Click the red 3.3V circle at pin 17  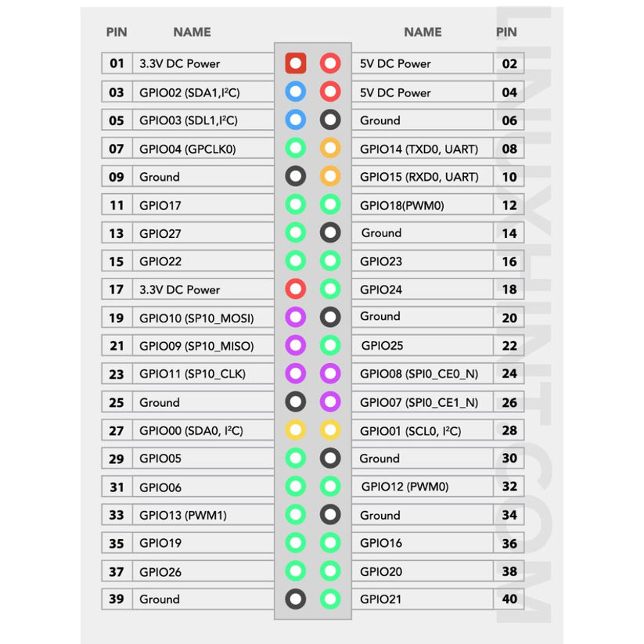295,289
